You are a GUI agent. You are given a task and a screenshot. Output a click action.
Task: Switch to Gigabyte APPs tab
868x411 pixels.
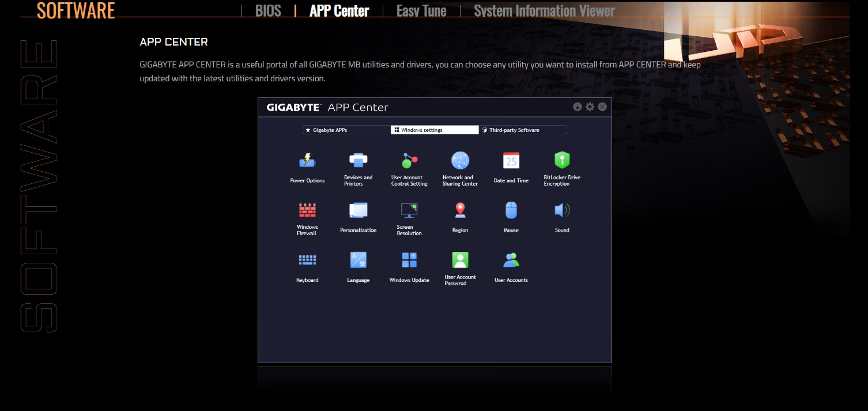347,130
